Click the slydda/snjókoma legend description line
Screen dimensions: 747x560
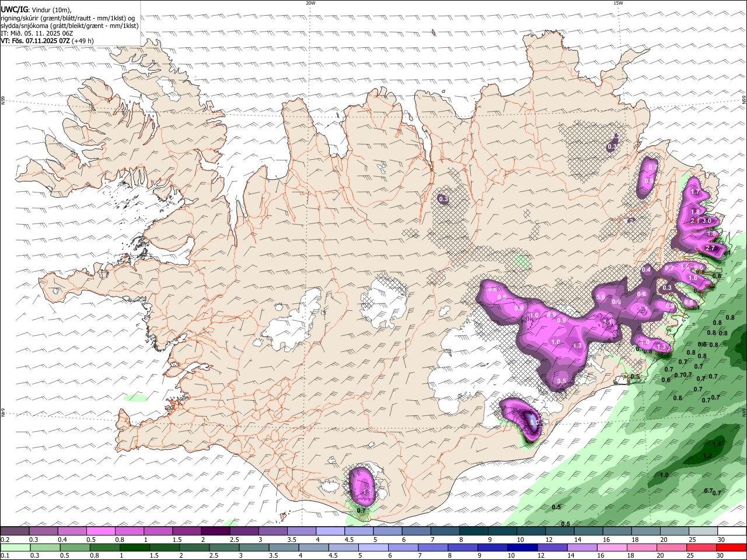click(69, 25)
